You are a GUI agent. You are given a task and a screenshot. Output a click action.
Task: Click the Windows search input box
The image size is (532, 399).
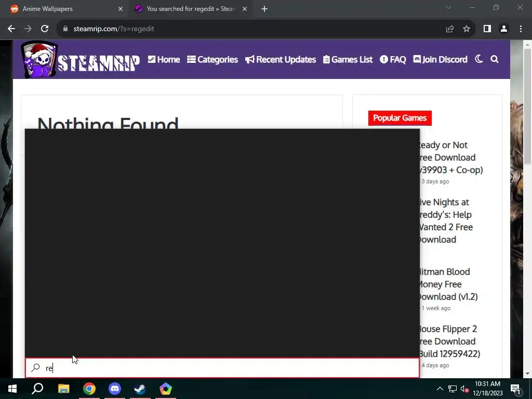click(x=222, y=368)
